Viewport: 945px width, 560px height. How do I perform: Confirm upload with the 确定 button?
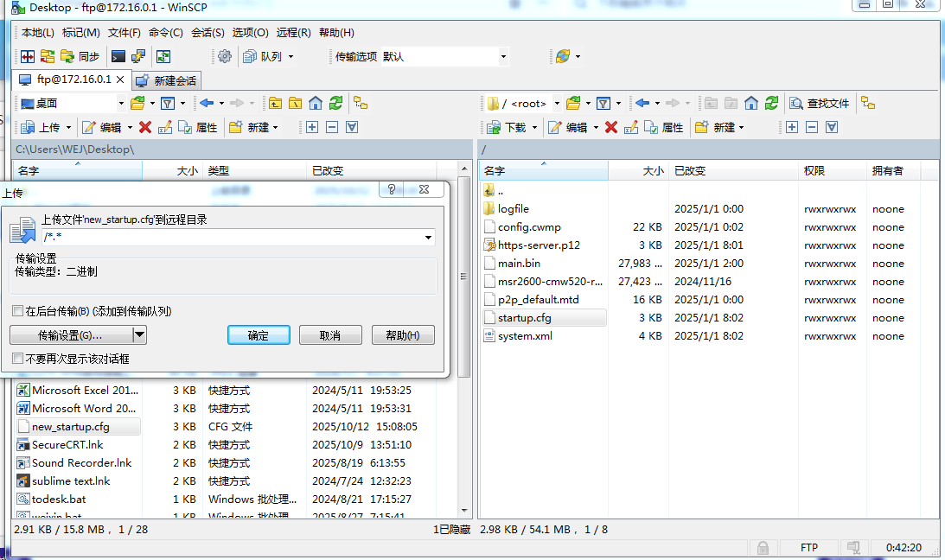coord(259,334)
